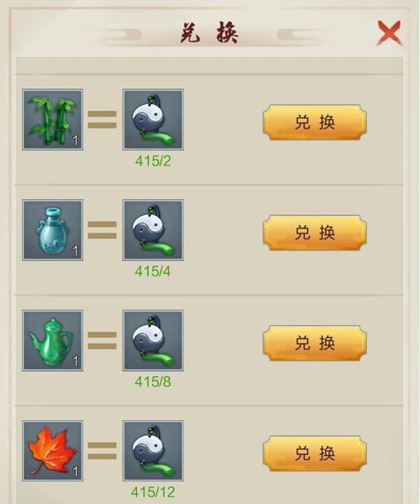Screen dimensions: 420x504
Task: Tap the yin-yang pendant costing 415/2
Action: click(x=153, y=119)
